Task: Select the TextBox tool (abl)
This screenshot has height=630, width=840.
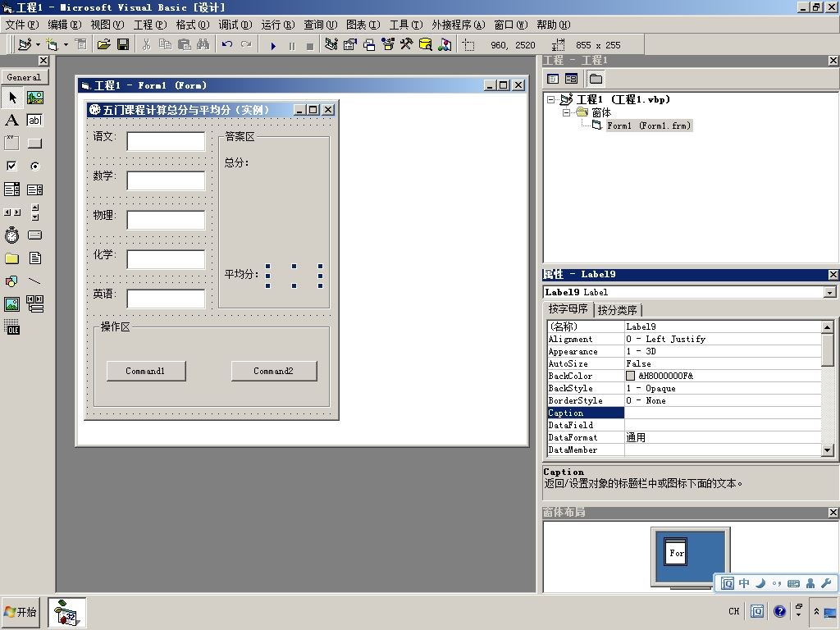Action: click(34, 120)
